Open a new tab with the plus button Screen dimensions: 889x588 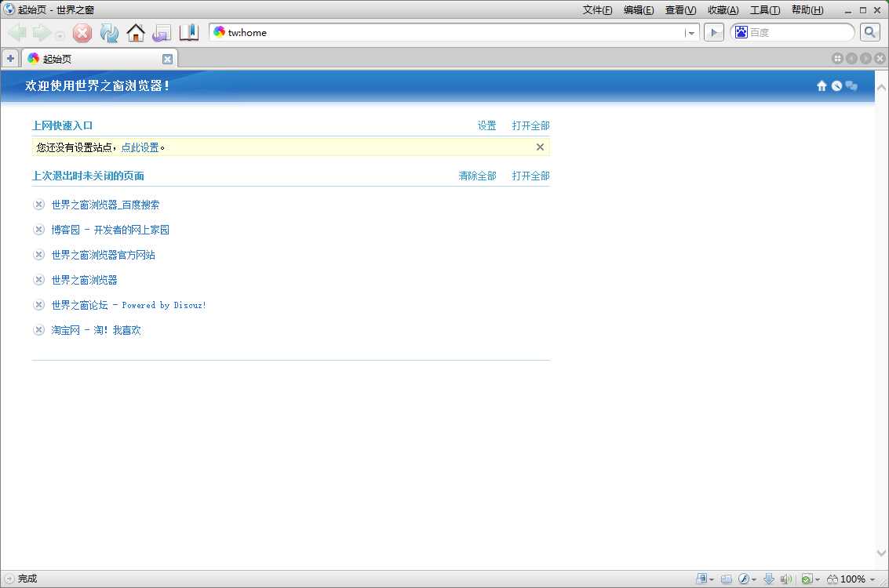click(10, 58)
